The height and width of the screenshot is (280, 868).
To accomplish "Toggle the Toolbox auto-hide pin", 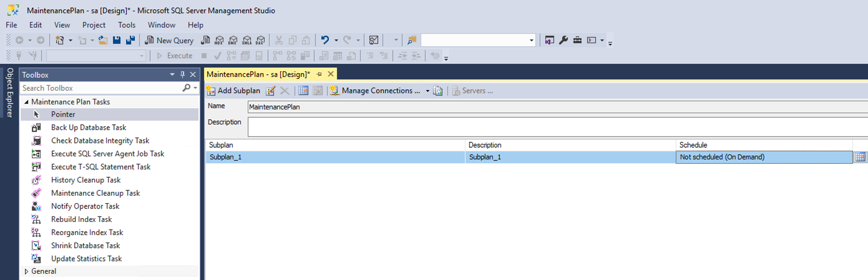I will [x=182, y=75].
